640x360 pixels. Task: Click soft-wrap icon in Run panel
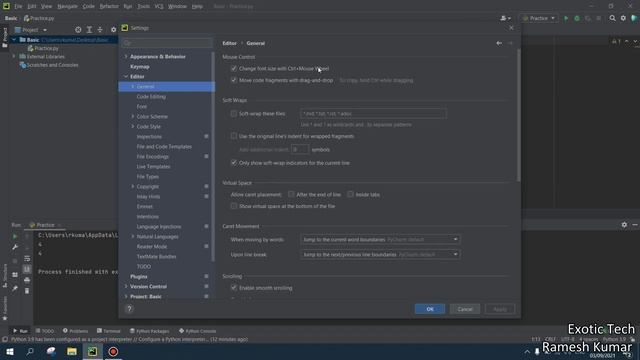point(27,258)
